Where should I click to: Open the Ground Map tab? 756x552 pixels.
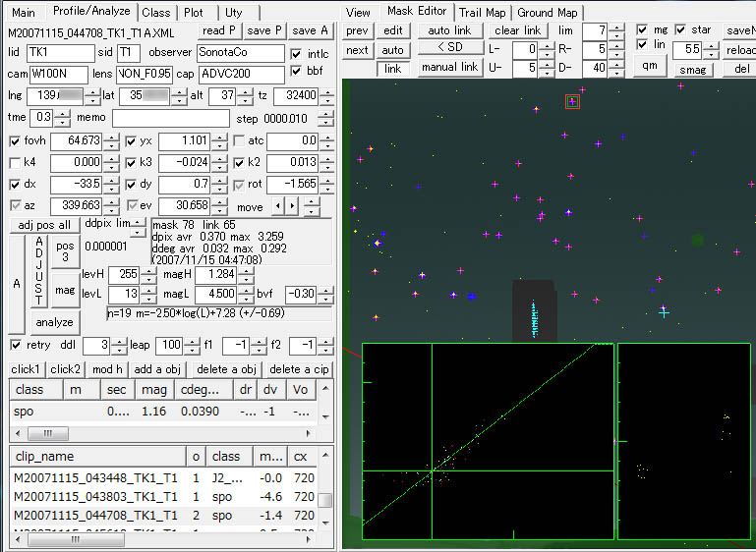[x=548, y=13]
